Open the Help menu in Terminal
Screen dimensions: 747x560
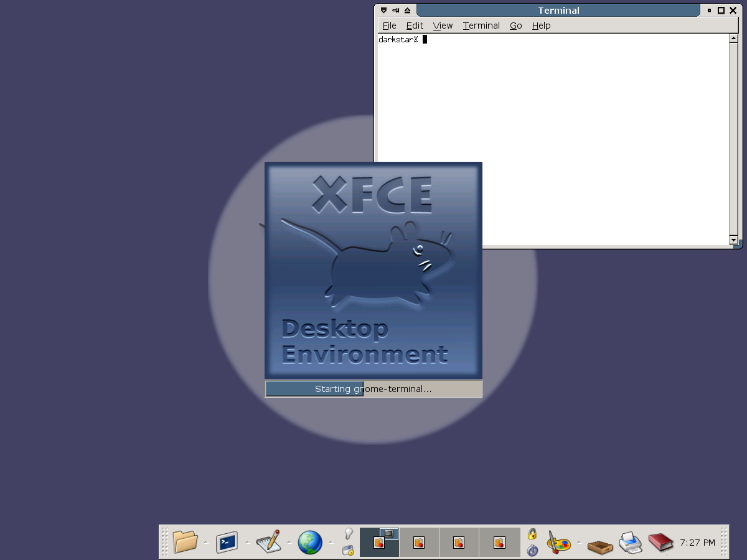(541, 26)
